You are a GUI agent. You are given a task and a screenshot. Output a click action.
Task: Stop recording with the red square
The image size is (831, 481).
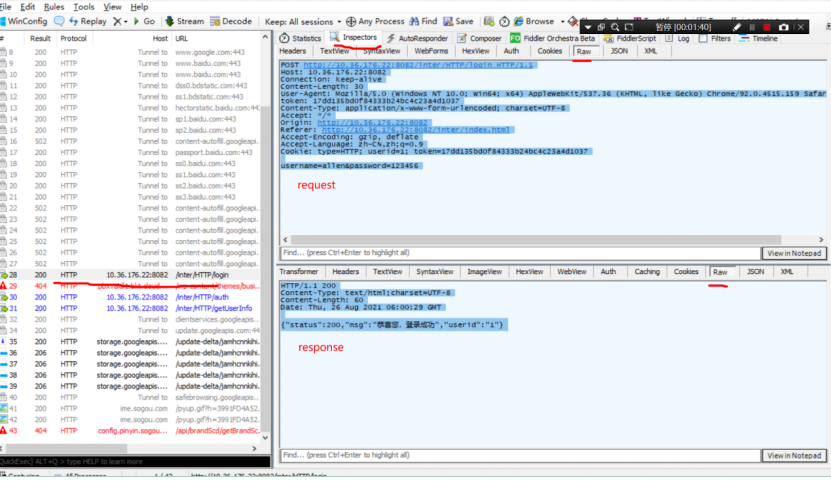(x=767, y=26)
